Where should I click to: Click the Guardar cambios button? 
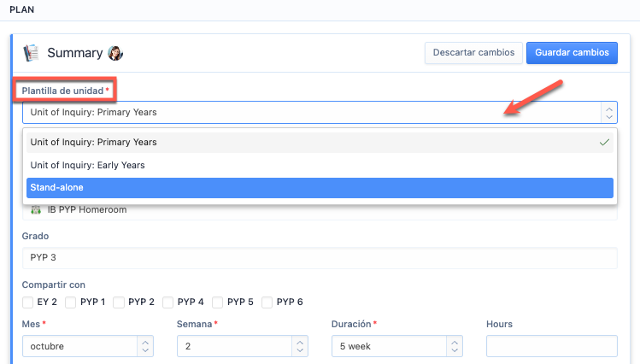[572, 52]
